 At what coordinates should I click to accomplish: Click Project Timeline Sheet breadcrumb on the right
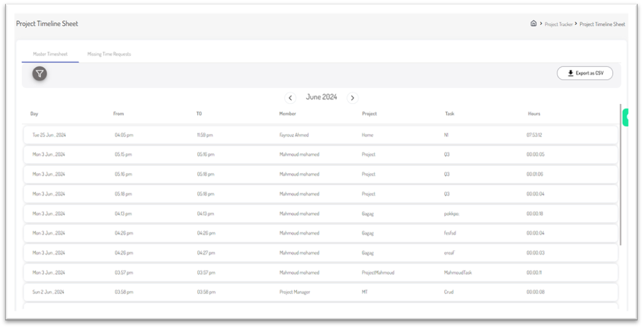click(602, 24)
